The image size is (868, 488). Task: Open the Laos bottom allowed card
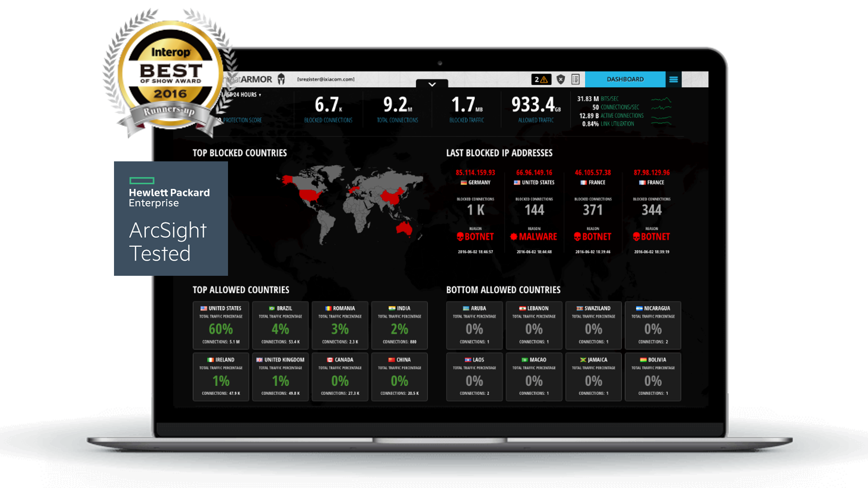click(474, 377)
